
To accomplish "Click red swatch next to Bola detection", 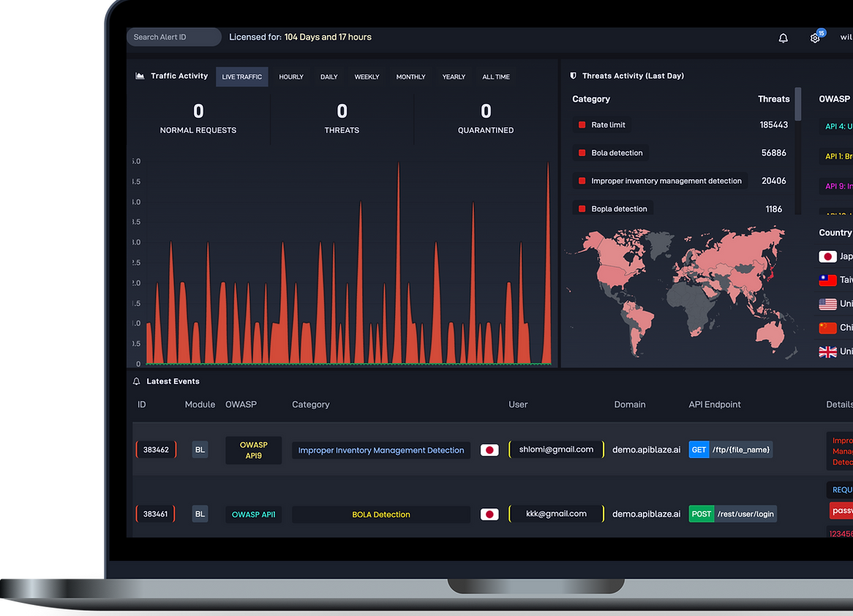I will pos(582,153).
